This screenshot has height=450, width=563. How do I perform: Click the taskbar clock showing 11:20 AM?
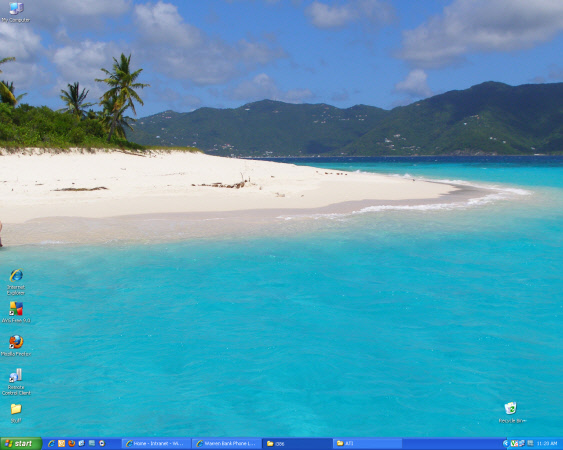tap(547, 444)
